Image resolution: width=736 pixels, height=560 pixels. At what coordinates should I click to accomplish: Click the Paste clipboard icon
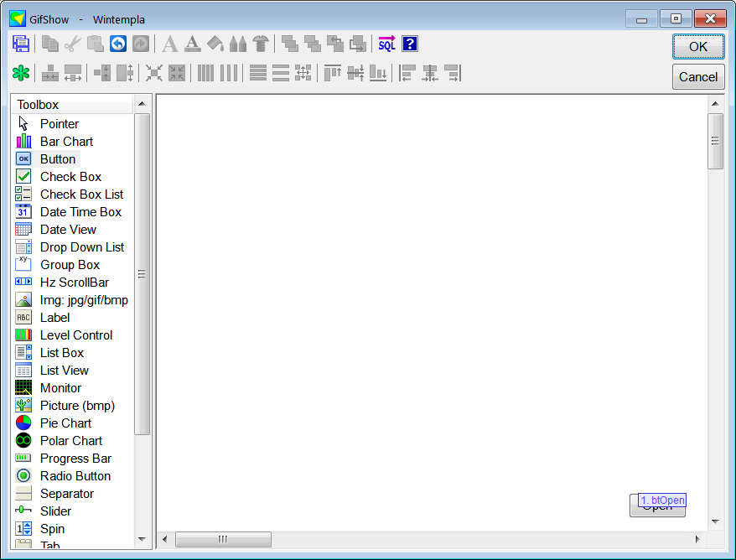tap(96, 44)
